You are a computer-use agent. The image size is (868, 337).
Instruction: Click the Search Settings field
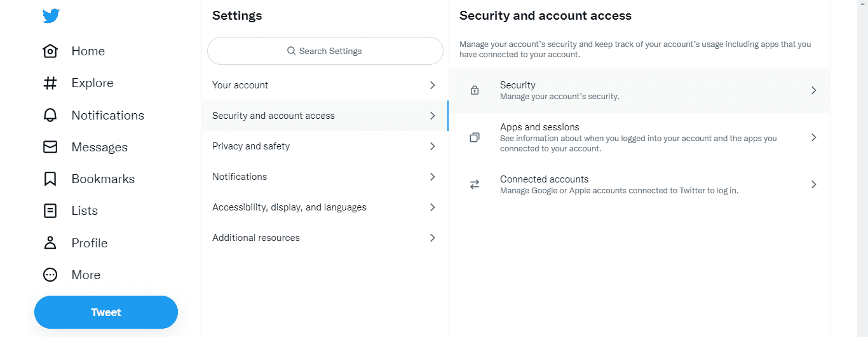(325, 51)
